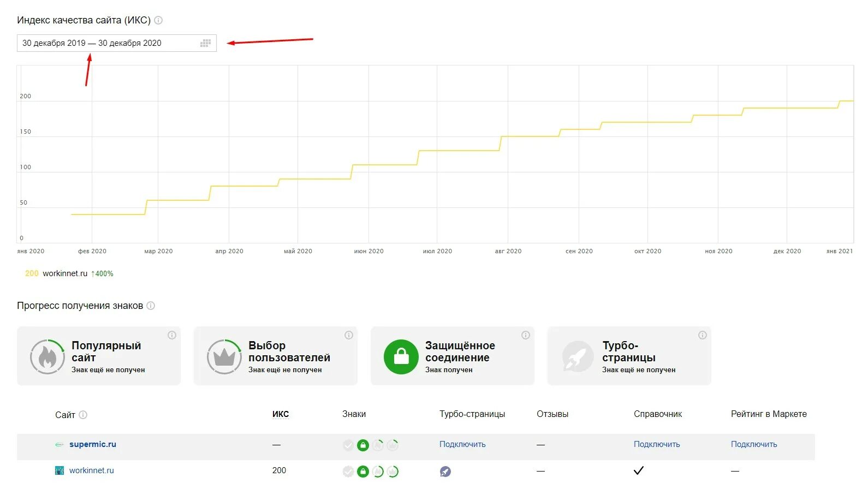Click fire badge in supermic.ru row
This screenshot has height=489, width=868.
378,445
